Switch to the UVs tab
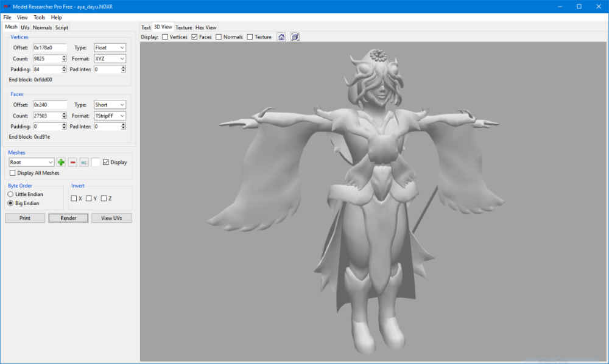 click(x=25, y=27)
